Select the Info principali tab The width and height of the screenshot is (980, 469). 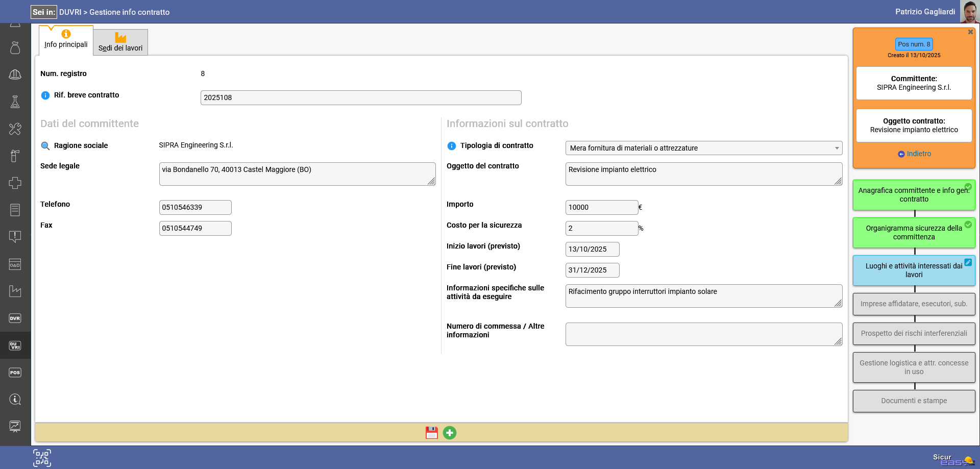[x=65, y=42]
